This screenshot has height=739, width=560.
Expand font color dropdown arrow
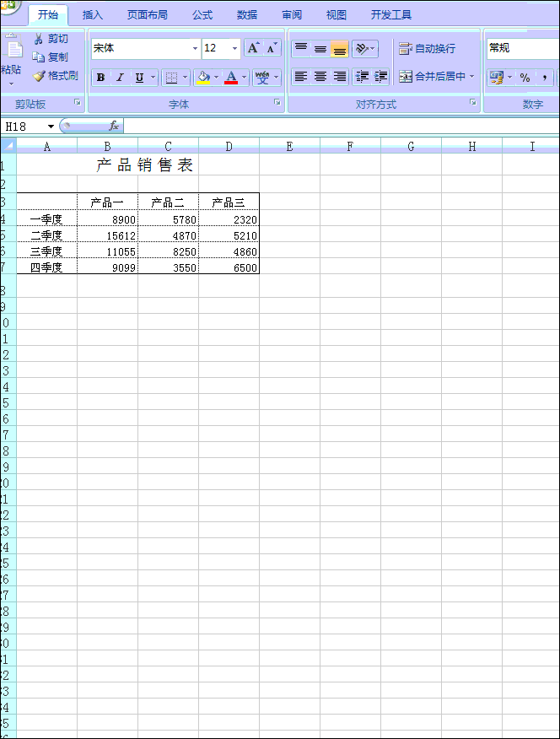click(244, 78)
